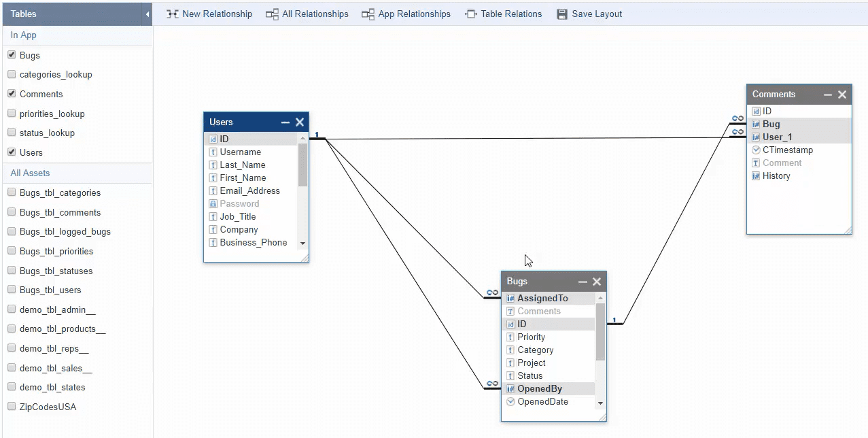Image resolution: width=868 pixels, height=438 pixels.
Task: Select the AssignedTo field in Bugs
Action: click(x=542, y=298)
